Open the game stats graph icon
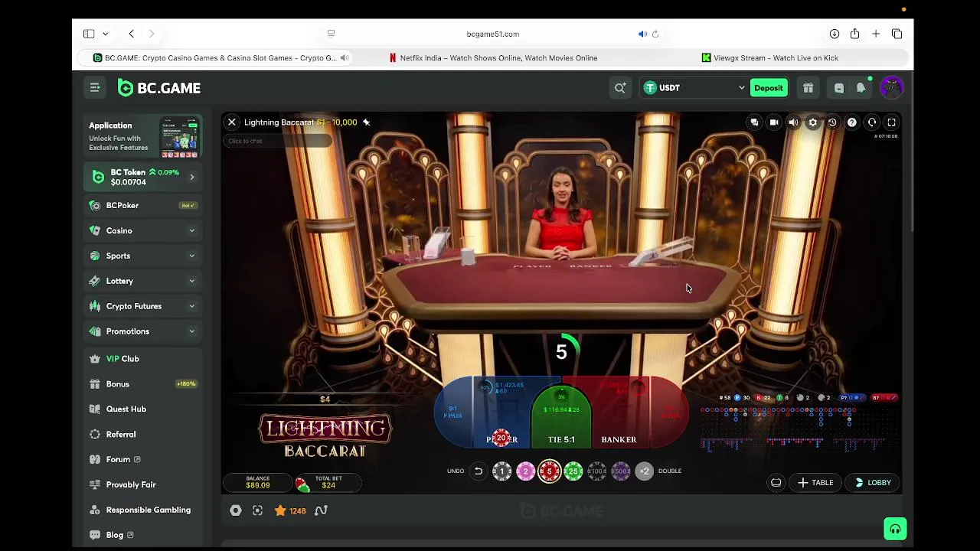 tap(321, 510)
